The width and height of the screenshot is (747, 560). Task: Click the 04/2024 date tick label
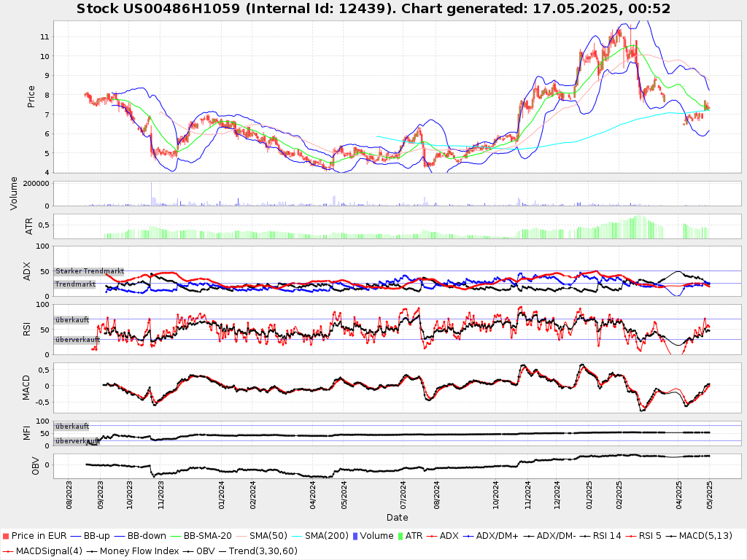point(313,495)
